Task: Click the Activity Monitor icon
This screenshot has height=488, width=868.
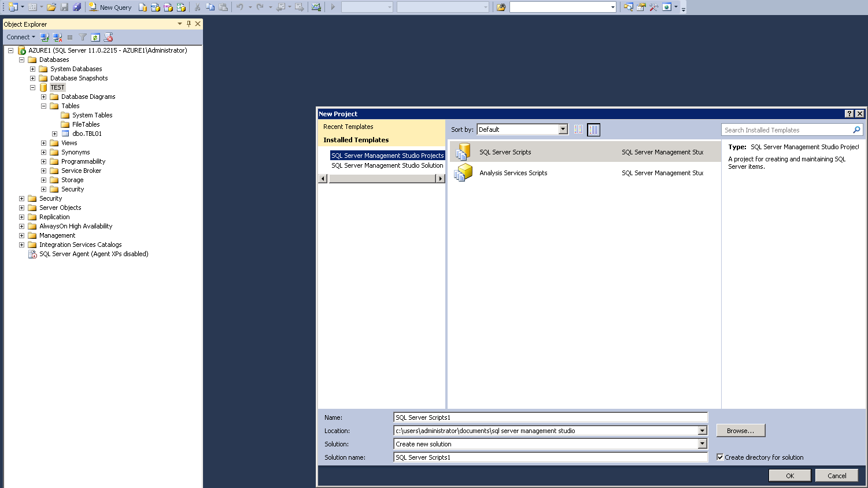Action: click(x=316, y=7)
